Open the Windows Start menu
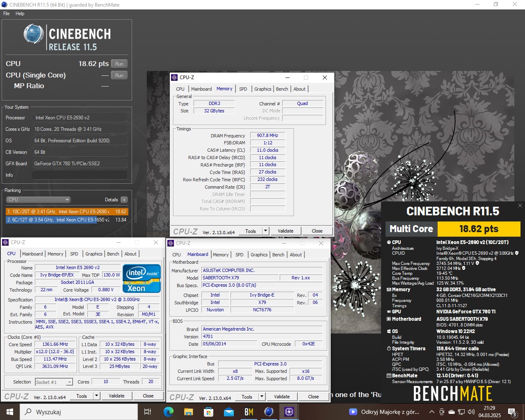This screenshot has height=420, width=525. click(x=10, y=412)
